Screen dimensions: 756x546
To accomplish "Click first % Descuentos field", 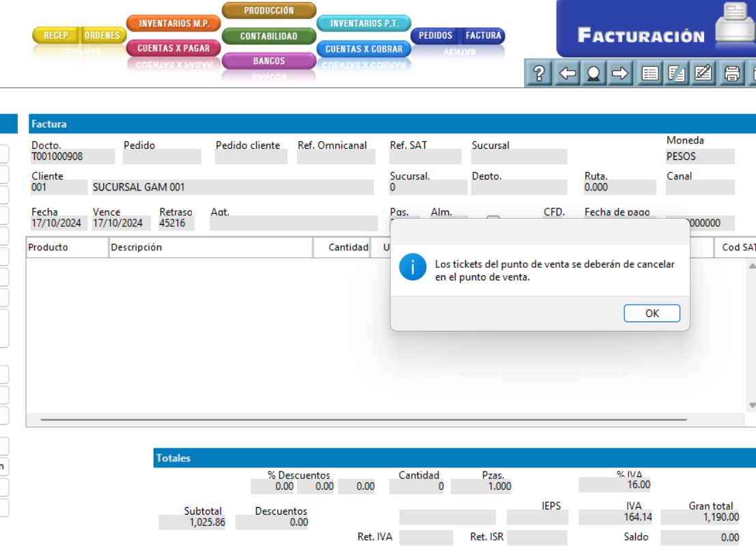I will pyautogui.click(x=272, y=487).
